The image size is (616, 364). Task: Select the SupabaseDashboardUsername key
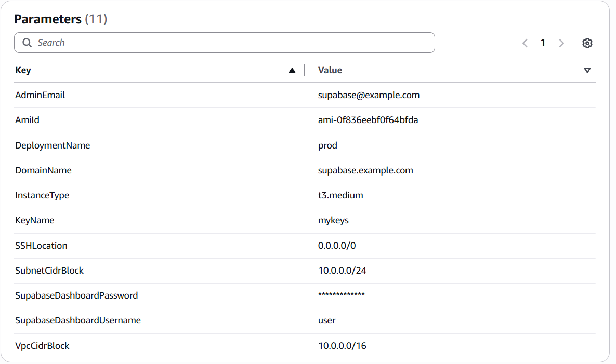tap(78, 320)
